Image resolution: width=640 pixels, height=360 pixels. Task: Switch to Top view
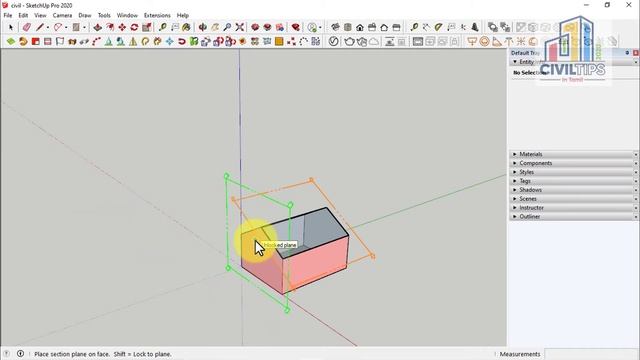(348, 27)
